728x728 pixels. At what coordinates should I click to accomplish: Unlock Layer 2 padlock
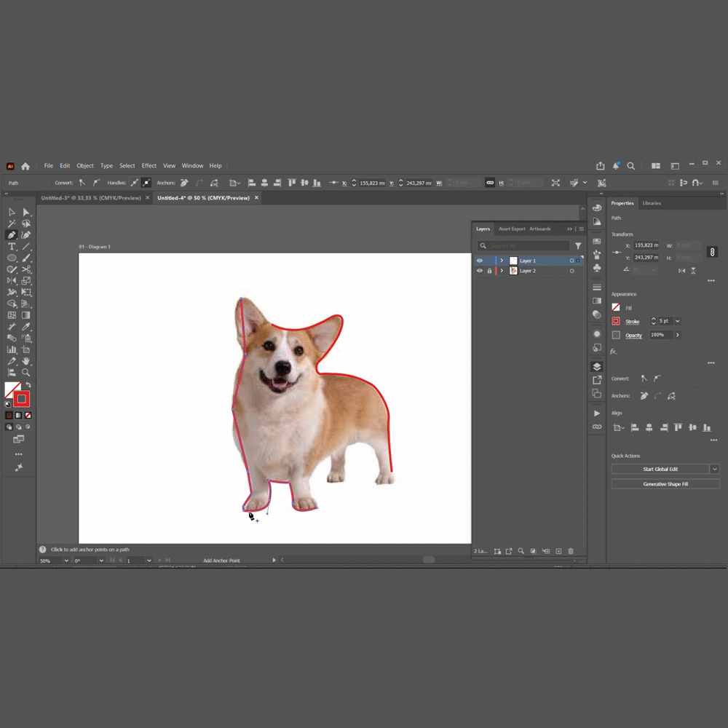pyautogui.click(x=489, y=271)
